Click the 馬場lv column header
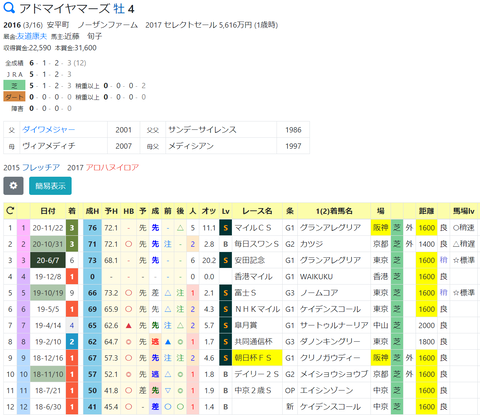This screenshot has height=417, width=480. (x=464, y=211)
